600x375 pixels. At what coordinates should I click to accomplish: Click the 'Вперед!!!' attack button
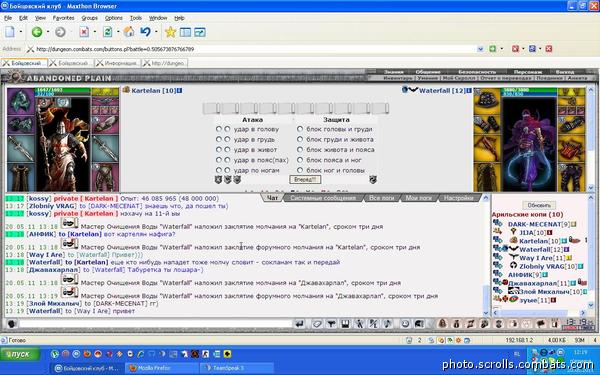tap(305, 179)
